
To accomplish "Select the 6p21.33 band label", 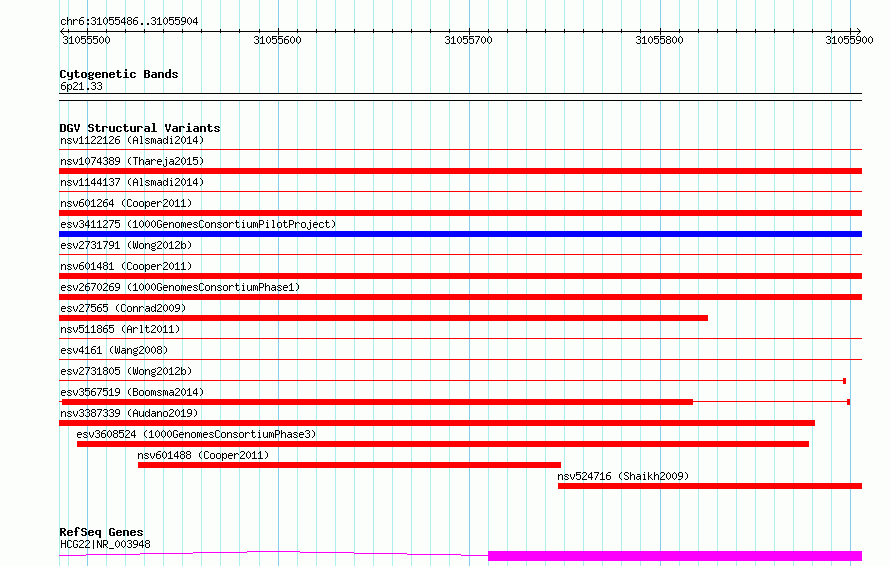I will pos(81,86).
